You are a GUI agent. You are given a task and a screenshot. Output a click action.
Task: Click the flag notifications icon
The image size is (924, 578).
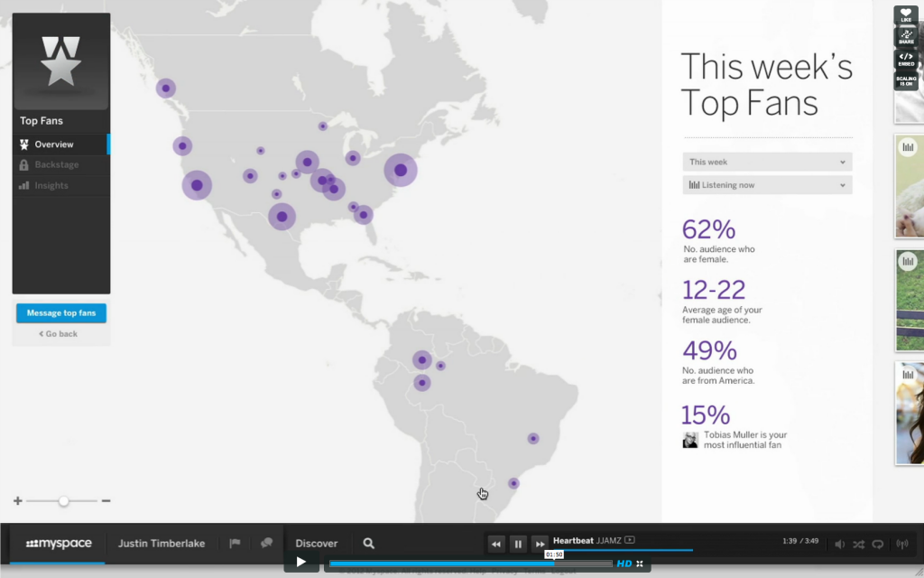pos(235,543)
